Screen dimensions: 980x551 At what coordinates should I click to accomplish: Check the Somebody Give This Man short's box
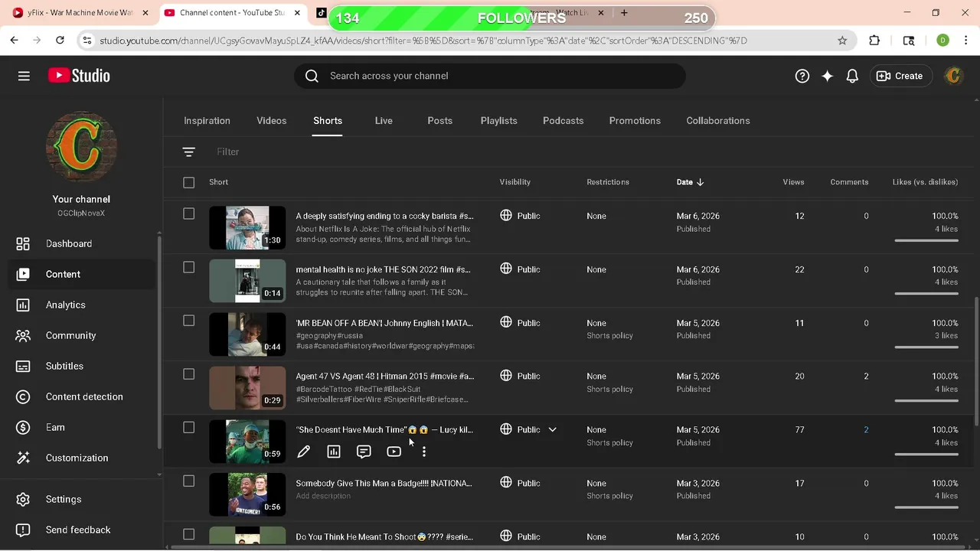188,481
